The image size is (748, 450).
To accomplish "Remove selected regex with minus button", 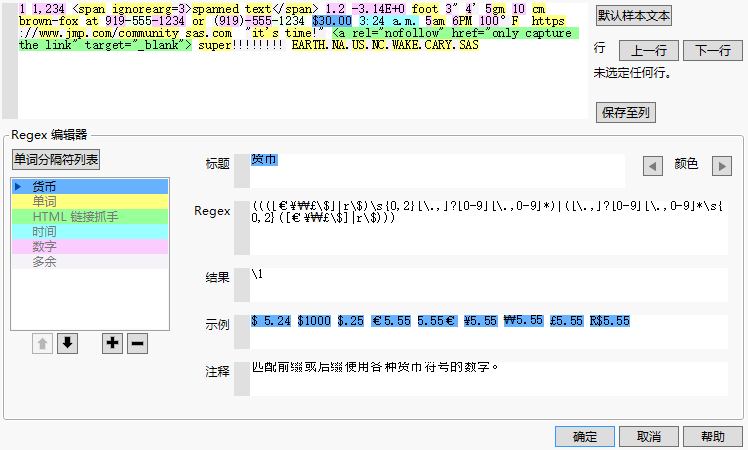I will [x=137, y=344].
